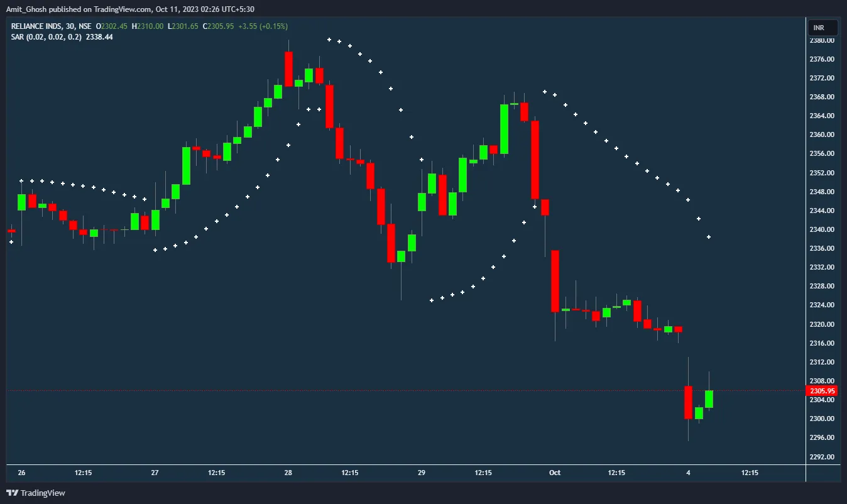
Task: Click the rightmost white SAR marker
Action: [709, 237]
